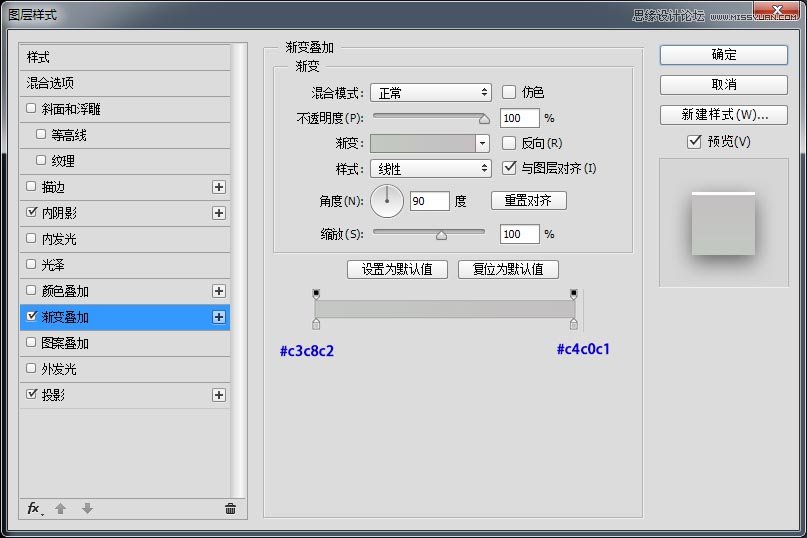807x538 pixels.
Task: Select the 图案叠加 effect label
Action: (65, 343)
